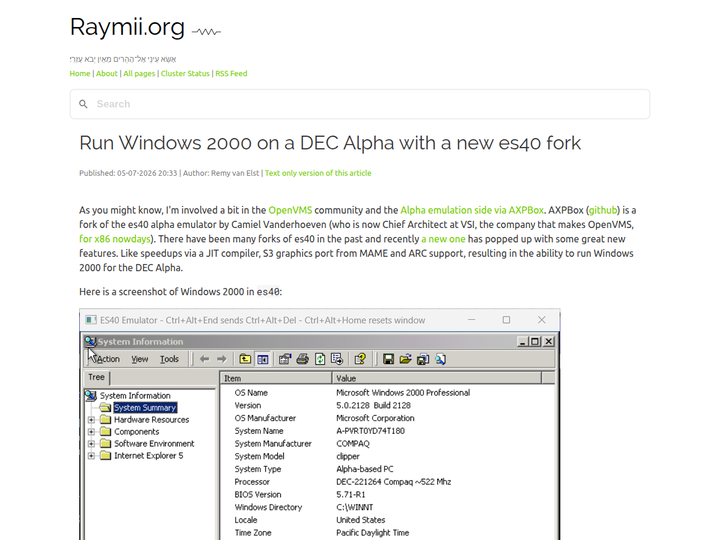Image resolution: width=720 pixels, height=540 pixels.
Task: Click the Up one level folder icon
Action: click(x=245, y=359)
